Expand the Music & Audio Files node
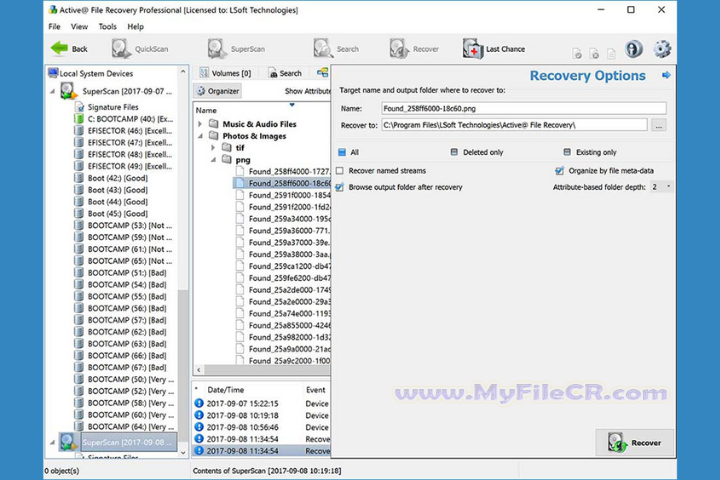720x480 pixels. click(200, 124)
